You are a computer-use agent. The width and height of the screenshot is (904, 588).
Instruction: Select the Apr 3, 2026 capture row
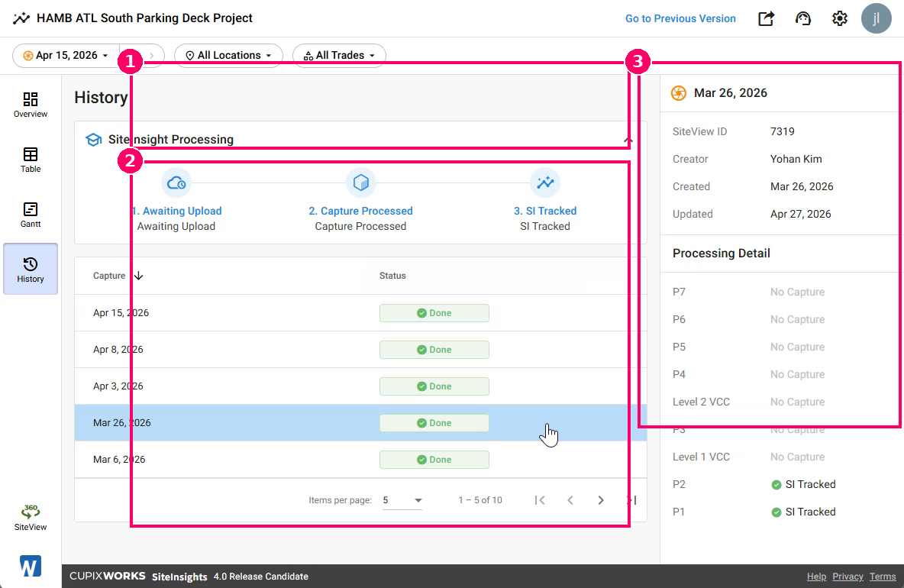[361, 386]
